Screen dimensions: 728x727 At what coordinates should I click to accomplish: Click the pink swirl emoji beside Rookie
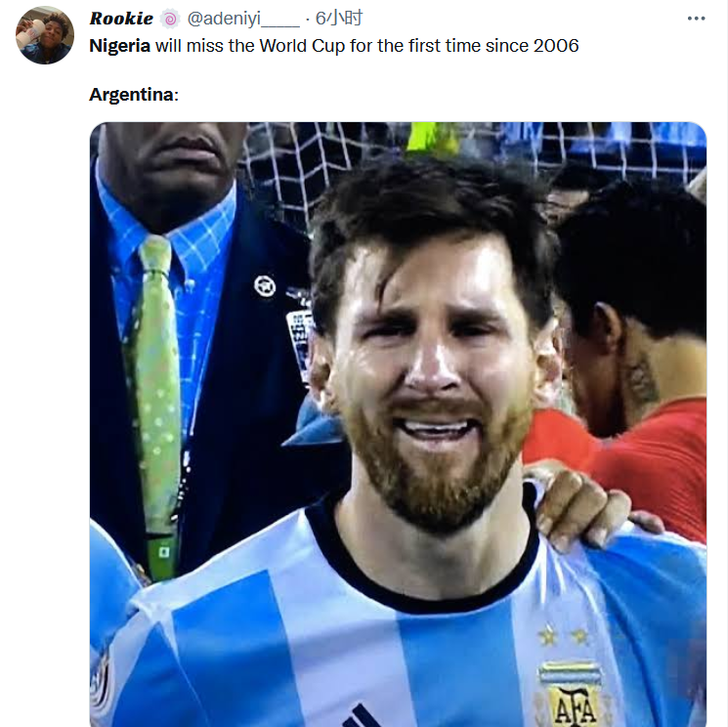coord(170,19)
